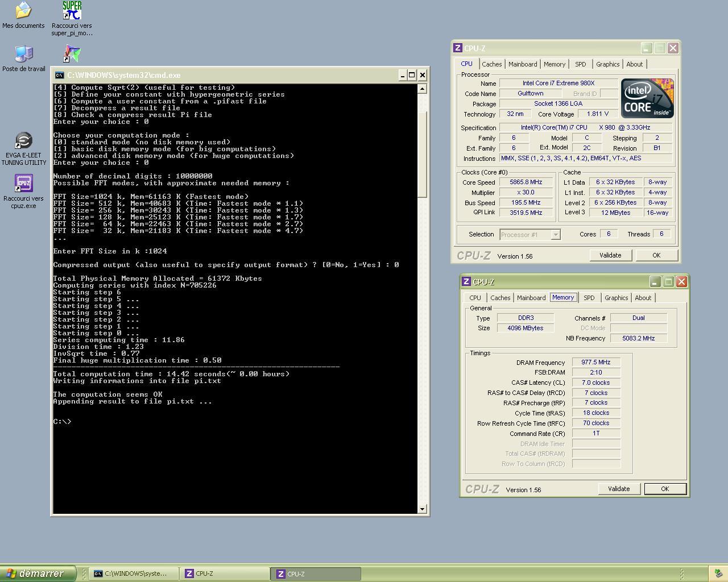Switch to second CPU-Z taskbar item
Screen dimensions: 728x582
(x=317, y=573)
